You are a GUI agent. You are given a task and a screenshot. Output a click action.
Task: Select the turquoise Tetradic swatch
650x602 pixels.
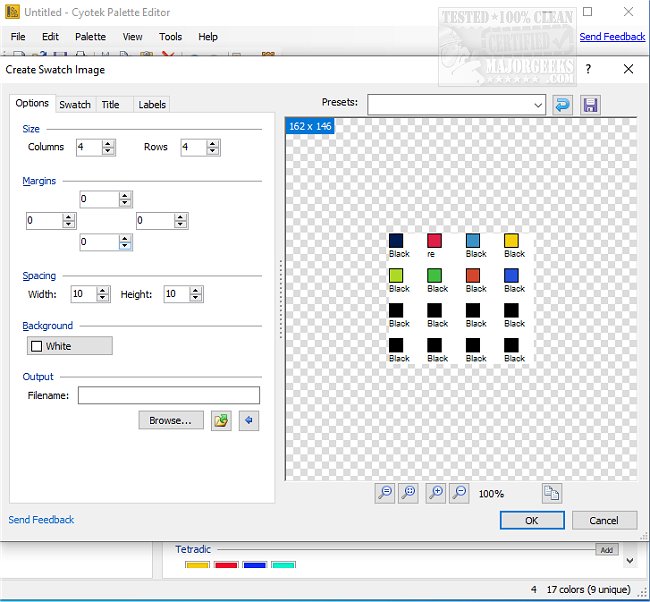click(284, 565)
